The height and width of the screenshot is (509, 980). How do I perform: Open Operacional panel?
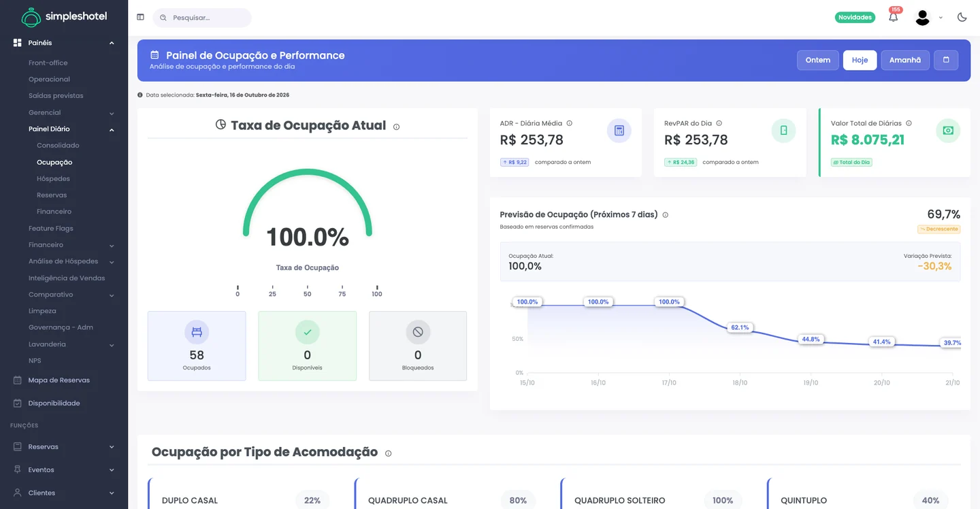49,79
